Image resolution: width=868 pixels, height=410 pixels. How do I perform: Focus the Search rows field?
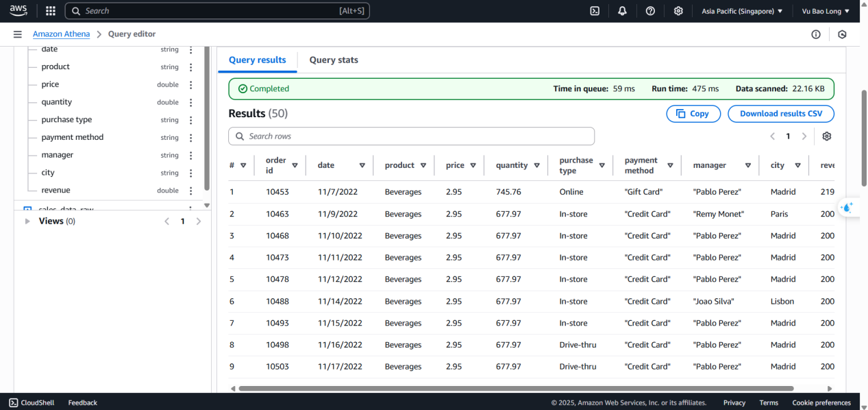(x=411, y=136)
